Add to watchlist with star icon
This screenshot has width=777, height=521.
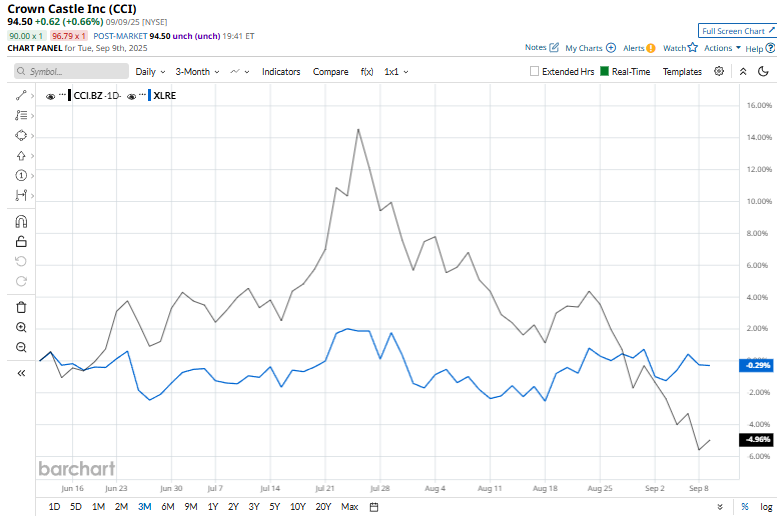[693, 48]
